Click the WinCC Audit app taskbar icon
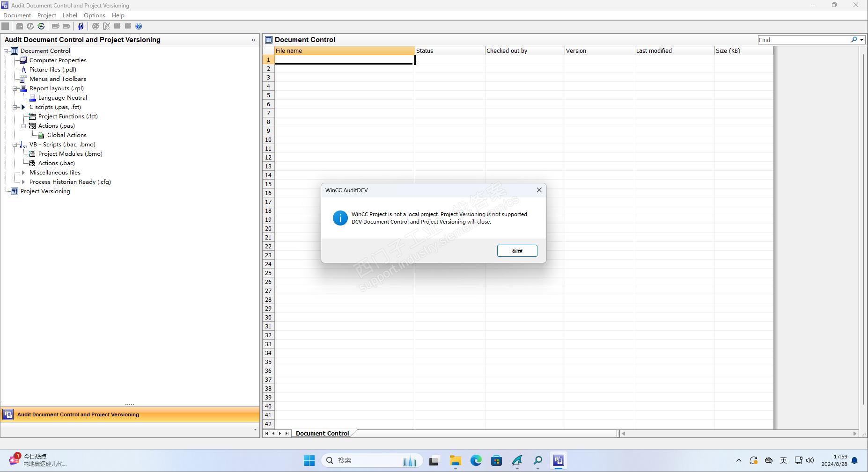The image size is (868, 472). (x=559, y=461)
